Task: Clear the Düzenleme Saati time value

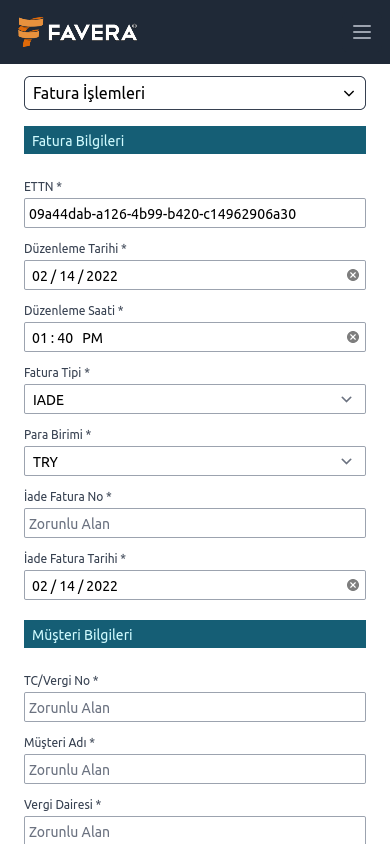Action: (352, 337)
